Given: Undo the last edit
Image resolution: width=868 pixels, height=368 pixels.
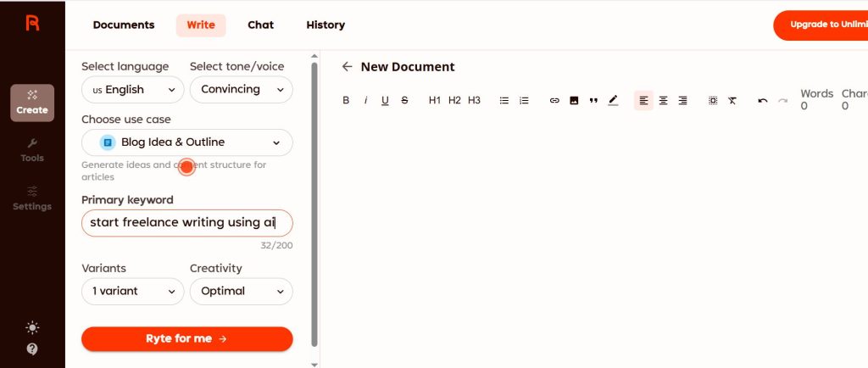Looking at the screenshot, I should 763,100.
